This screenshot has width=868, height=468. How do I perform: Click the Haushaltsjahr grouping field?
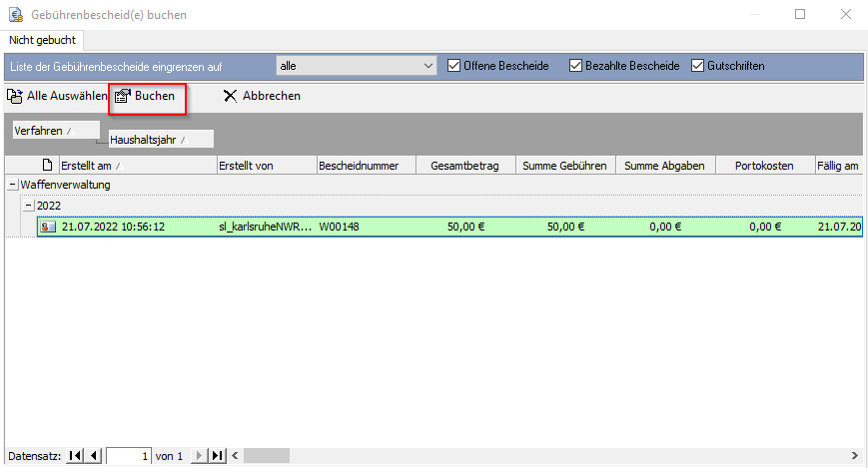(161, 140)
